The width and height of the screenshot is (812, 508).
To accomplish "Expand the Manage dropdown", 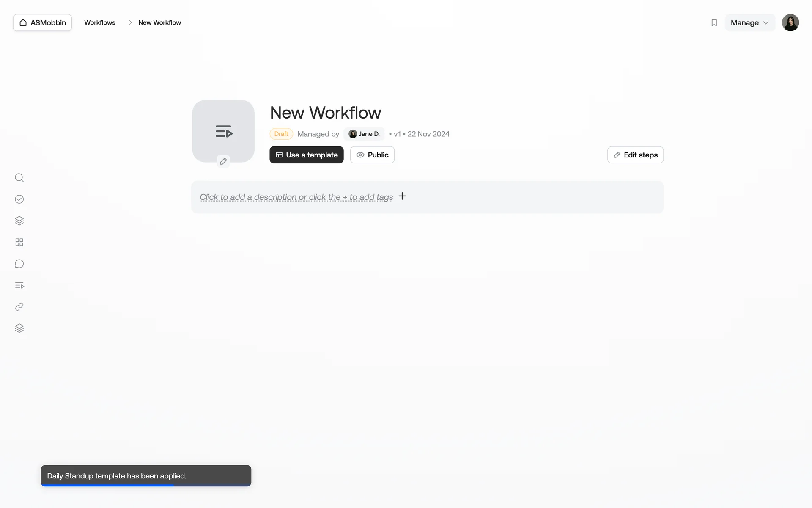I will tap(749, 23).
